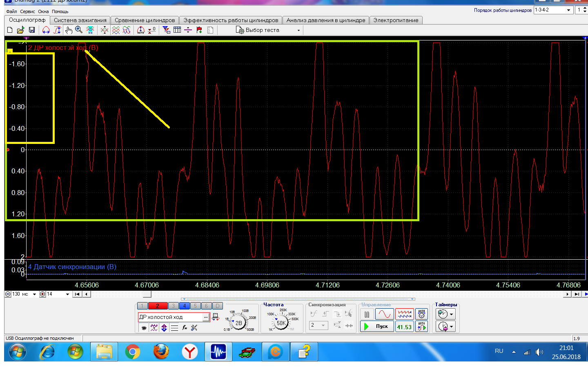Toggle channel 3 button
Screen dimensions: 588x368
(x=173, y=306)
